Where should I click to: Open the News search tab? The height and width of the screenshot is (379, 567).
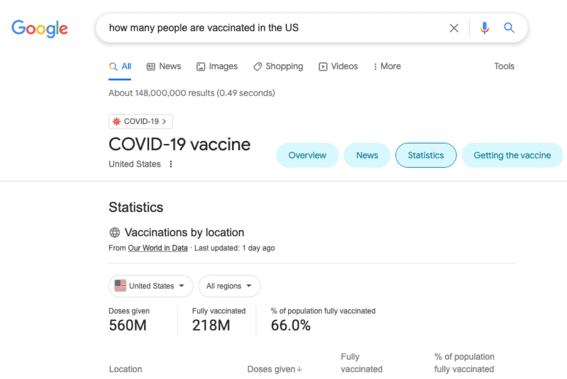164,67
